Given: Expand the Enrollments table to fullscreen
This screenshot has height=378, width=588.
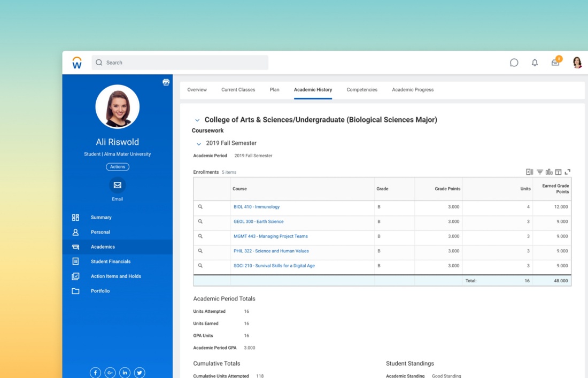Looking at the screenshot, I should [x=568, y=172].
